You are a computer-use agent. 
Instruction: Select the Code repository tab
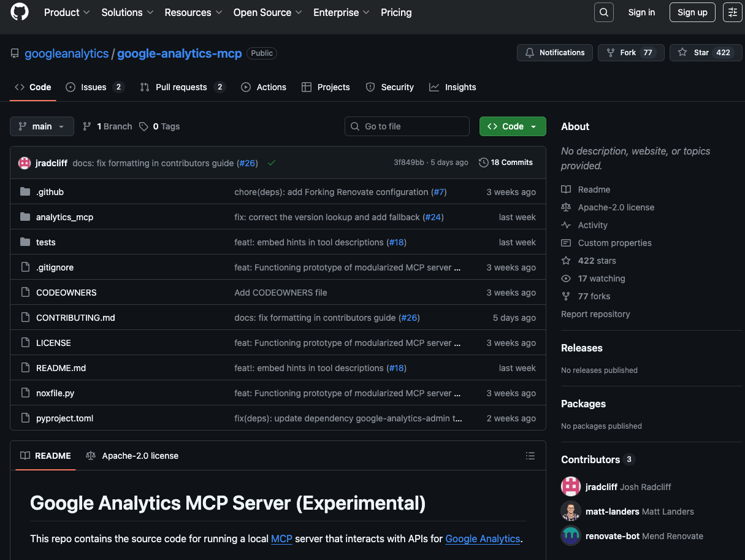point(33,87)
